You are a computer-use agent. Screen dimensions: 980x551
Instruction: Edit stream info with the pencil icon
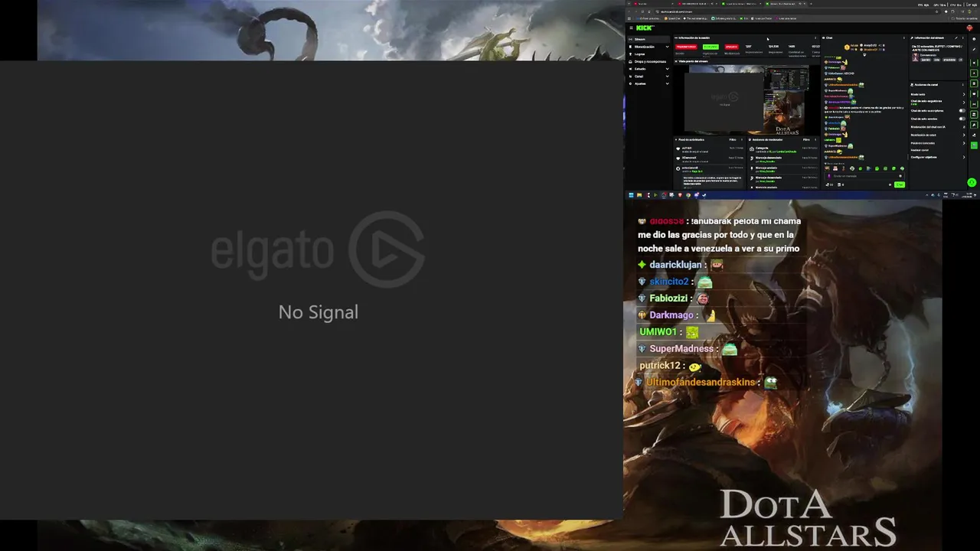956,37
